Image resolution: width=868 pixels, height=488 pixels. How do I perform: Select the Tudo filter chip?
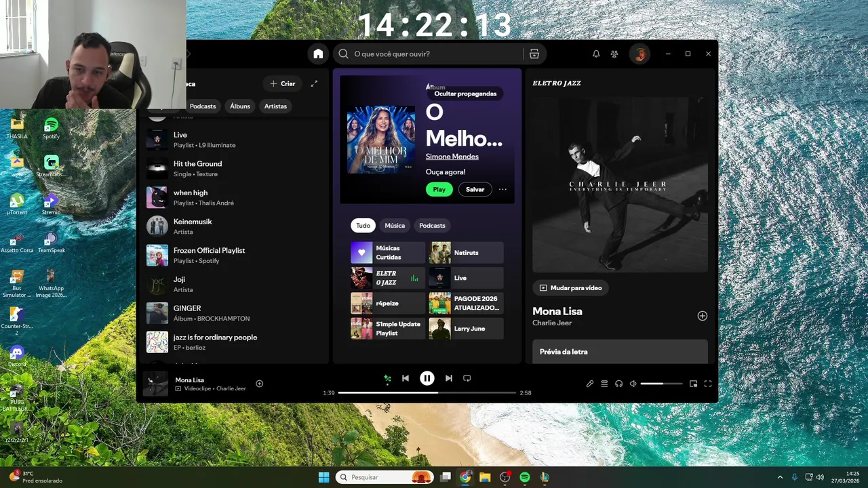[363, 226]
